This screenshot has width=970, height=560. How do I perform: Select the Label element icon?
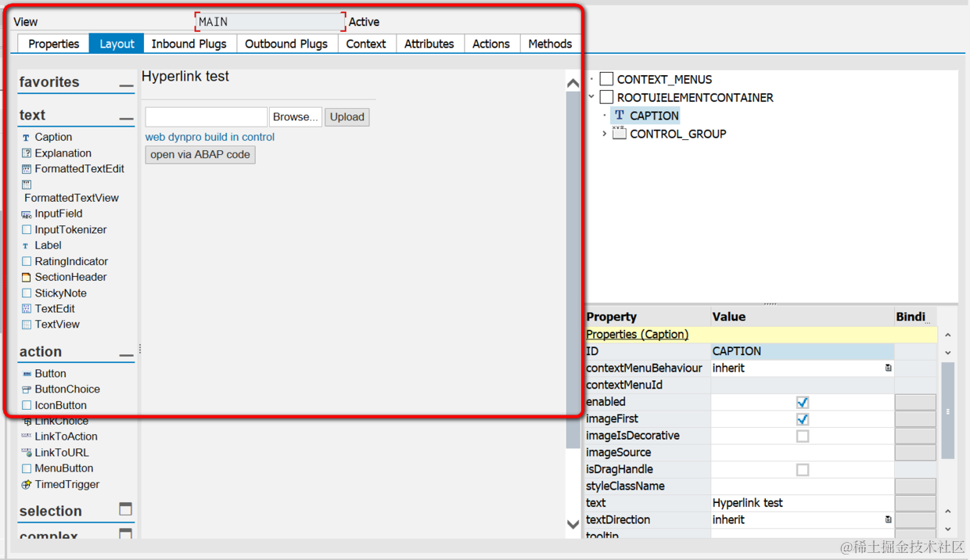[27, 246]
